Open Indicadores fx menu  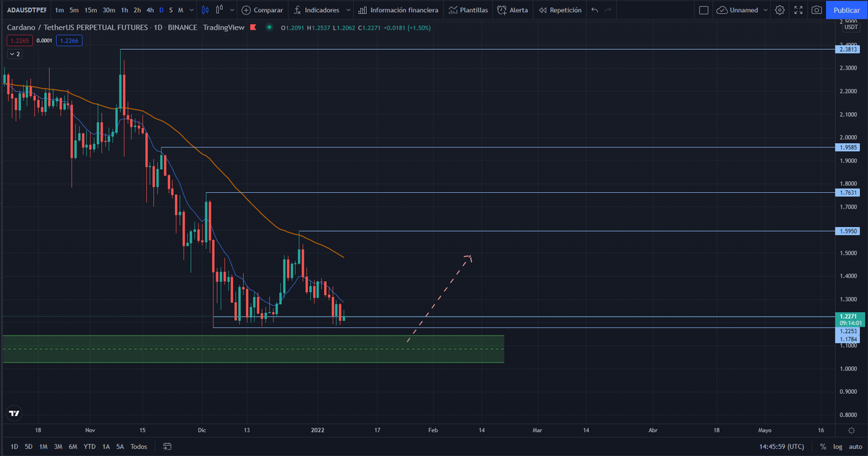tap(316, 10)
